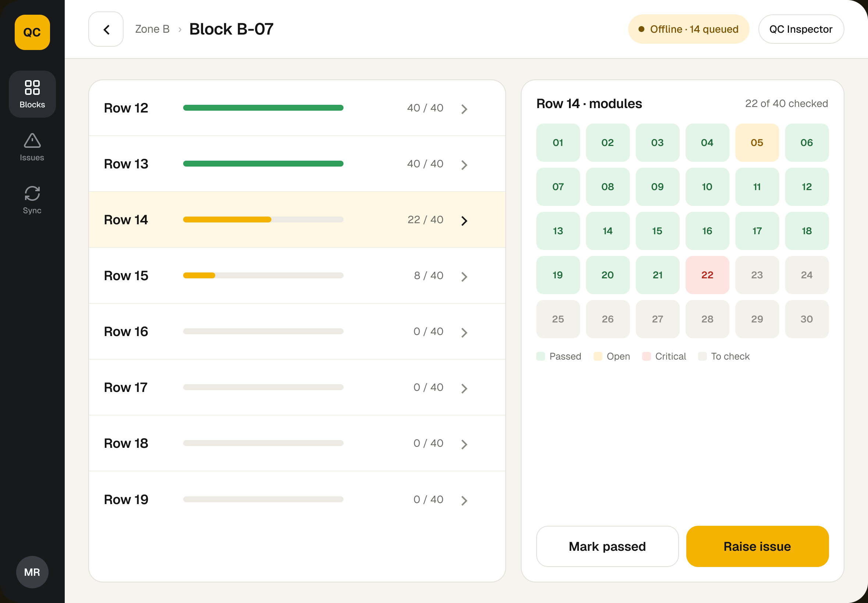
Task: Select the Row 13 label
Action: pyautogui.click(x=126, y=164)
